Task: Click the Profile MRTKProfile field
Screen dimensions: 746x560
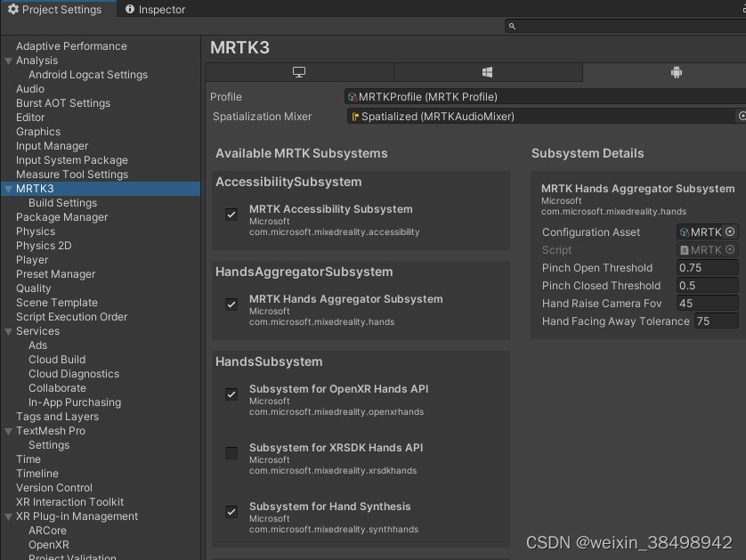Action: tap(545, 97)
